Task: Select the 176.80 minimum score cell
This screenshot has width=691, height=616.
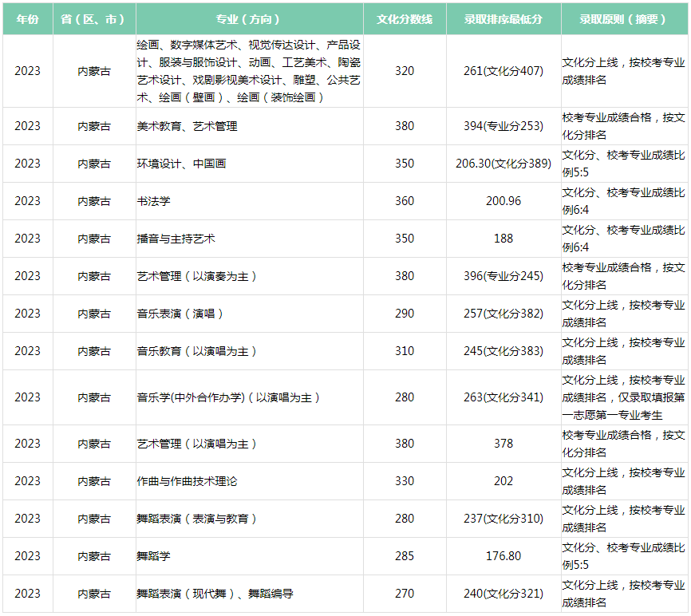Action: 503,556
